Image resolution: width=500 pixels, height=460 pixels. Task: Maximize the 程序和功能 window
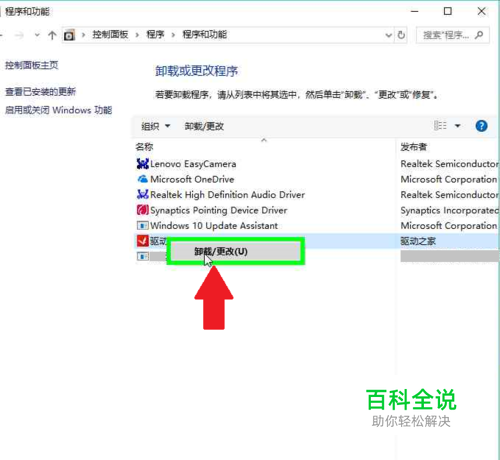tap(448, 11)
